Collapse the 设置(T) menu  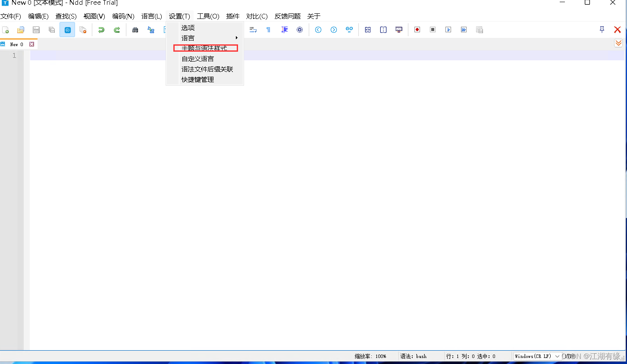[179, 16]
